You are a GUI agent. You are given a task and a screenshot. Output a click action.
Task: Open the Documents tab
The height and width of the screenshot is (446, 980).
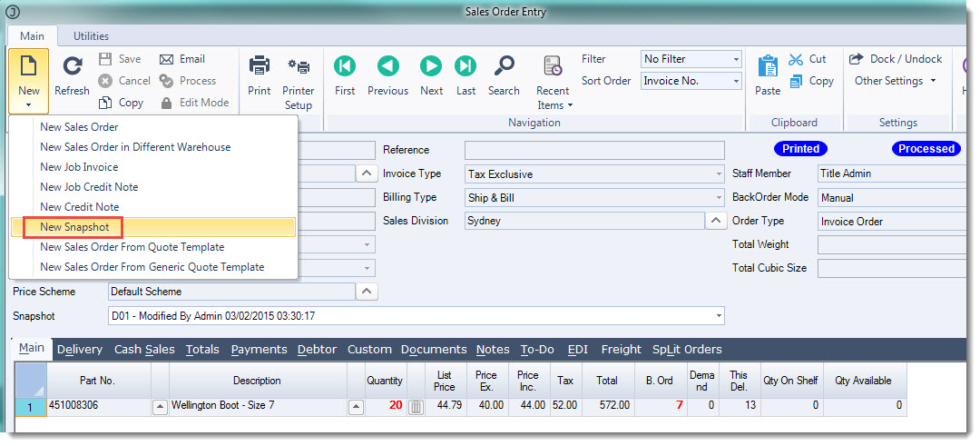point(434,350)
